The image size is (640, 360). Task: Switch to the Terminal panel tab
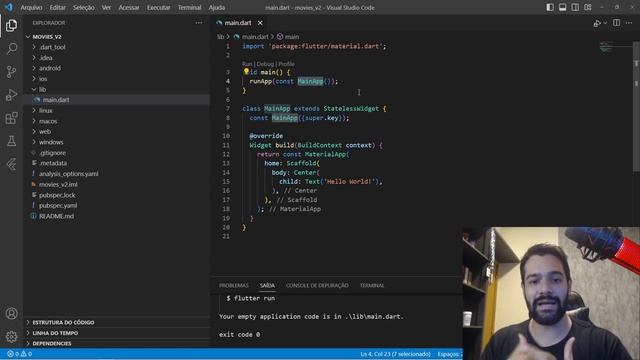pos(372,285)
